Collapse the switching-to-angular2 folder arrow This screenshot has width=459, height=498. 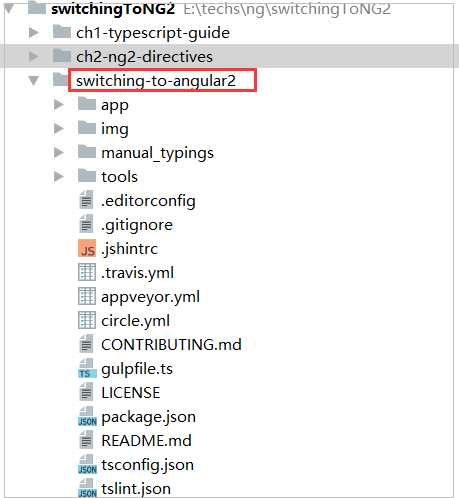click(x=34, y=80)
